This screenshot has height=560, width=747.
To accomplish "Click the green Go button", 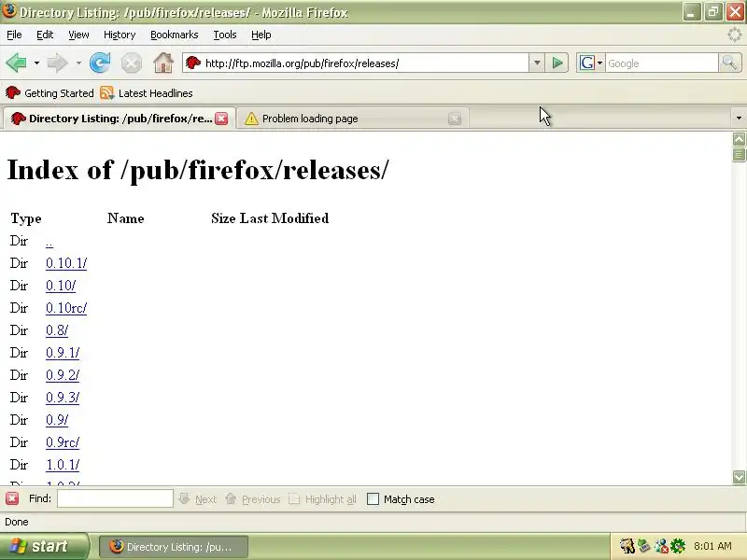I will tap(557, 63).
